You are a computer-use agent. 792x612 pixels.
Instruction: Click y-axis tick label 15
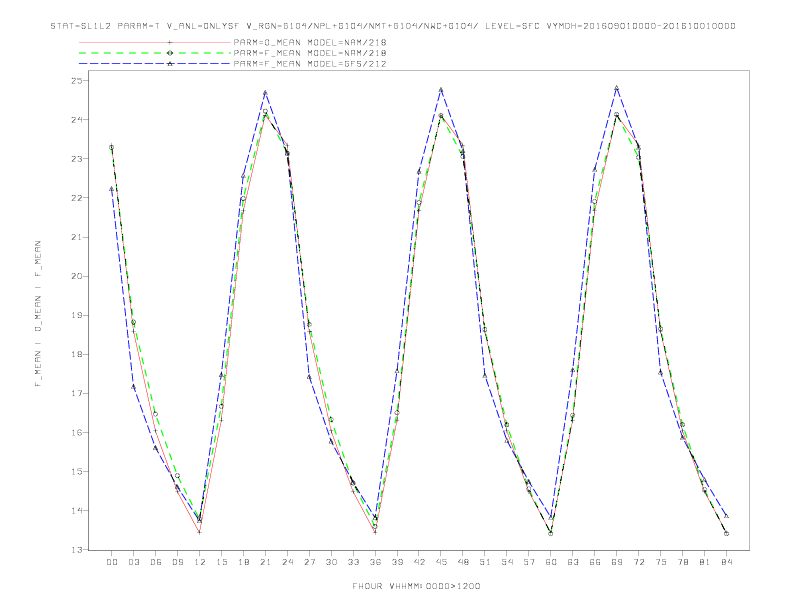pos(77,472)
